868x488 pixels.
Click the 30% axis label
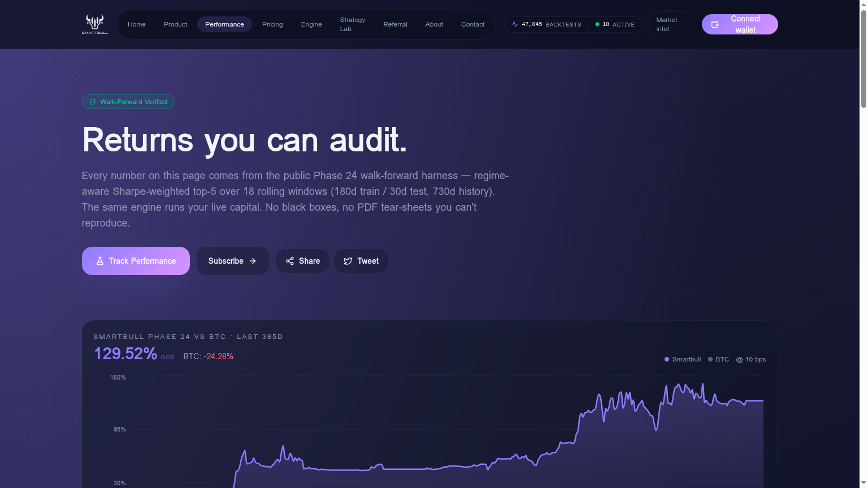[120, 483]
